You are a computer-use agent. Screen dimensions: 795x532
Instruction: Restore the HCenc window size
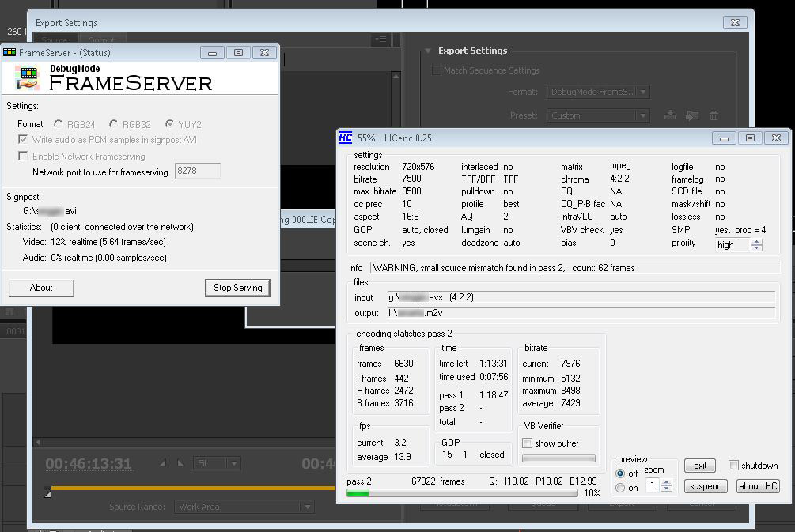[x=750, y=138]
